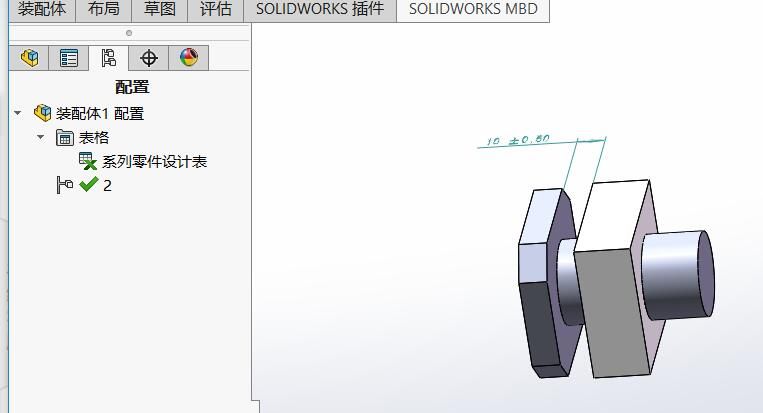The width and height of the screenshot is (763, 413).
Task: Open the 布局 ribbon tab
Action: [103, 10]
